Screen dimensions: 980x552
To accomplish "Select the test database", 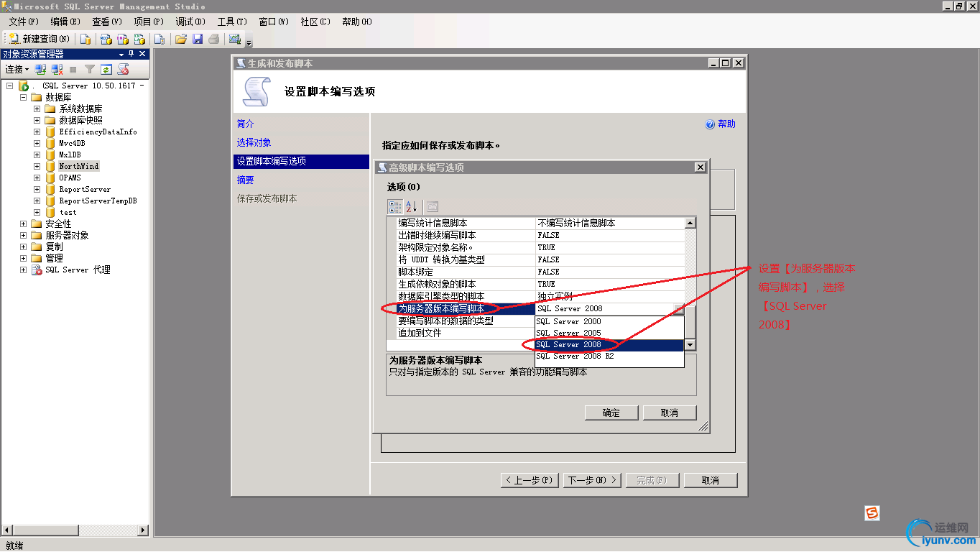I will [68, 212].
